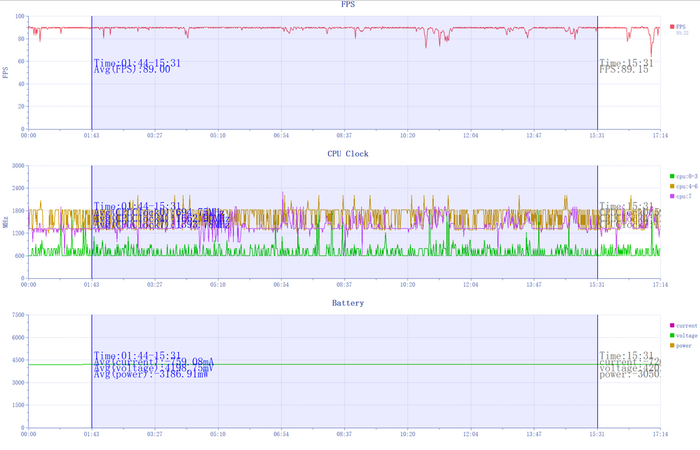Select the 15:31 end marker in FPS chart
This screenshot has height=450, width=700.
(597, 72)
